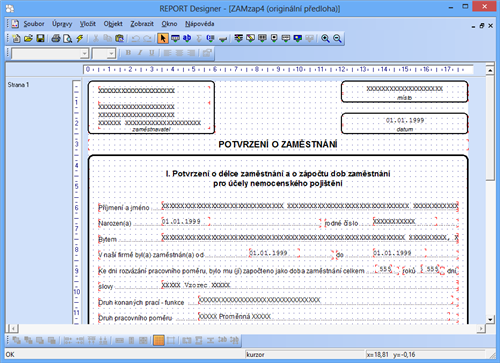Select Strana 1 in the left panel
This screenshot has width=500, height=363.
tap(18, 85)
